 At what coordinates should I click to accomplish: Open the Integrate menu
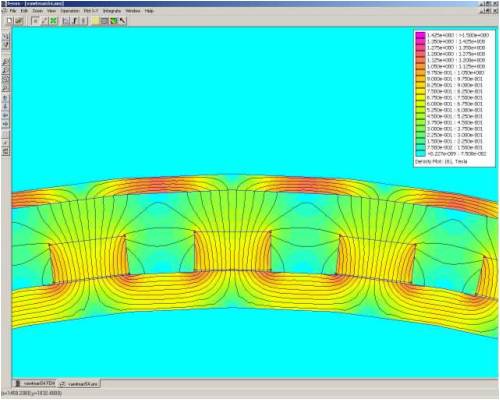(x=112, y=11)
